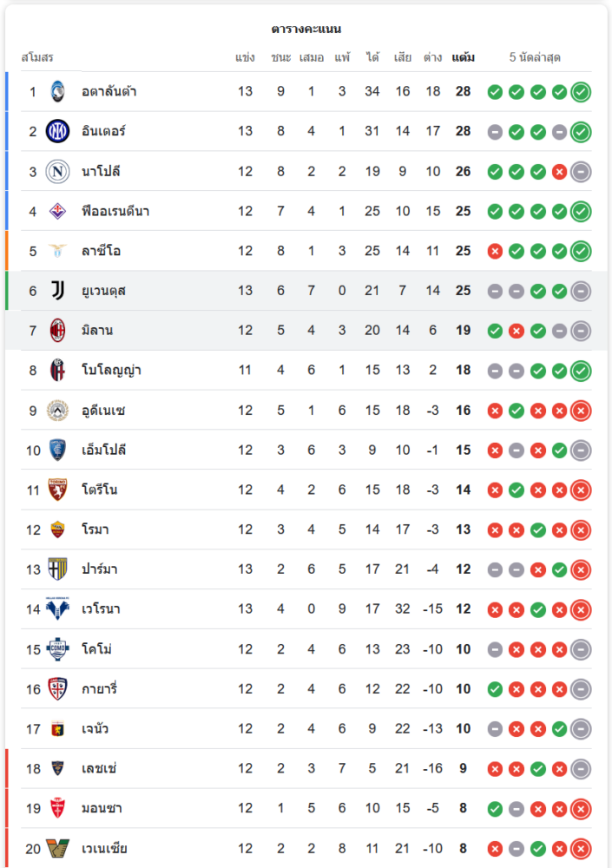This screenshot has width=612, height=868.
Task: Click Atalanta's latest match win indicator
Action: click(581, 91)
